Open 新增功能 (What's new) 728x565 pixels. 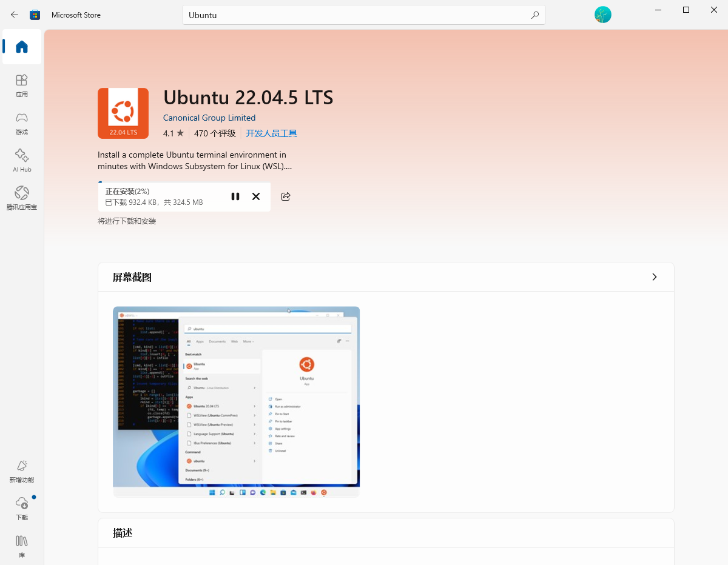coord(22,471)
